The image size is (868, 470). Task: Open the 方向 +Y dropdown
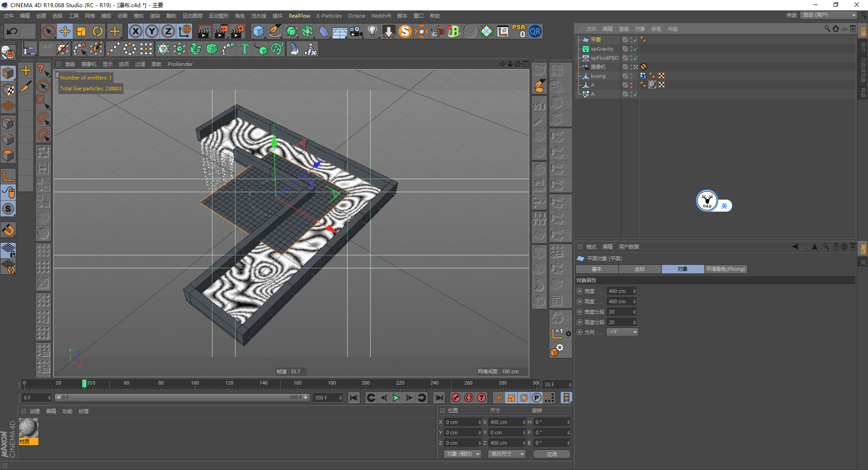pos(623,332)
